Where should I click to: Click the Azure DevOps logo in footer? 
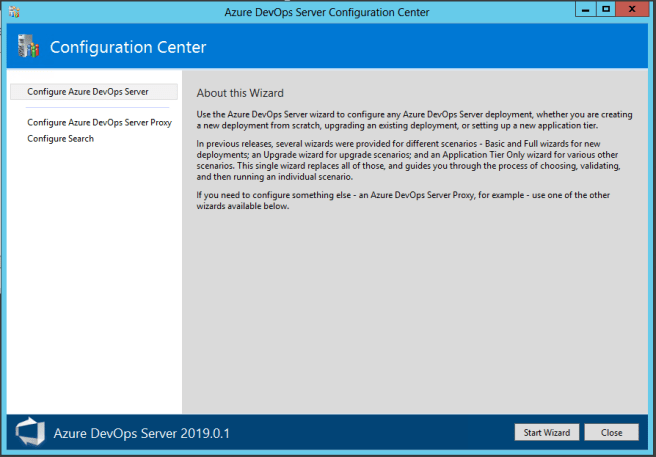coord(30,432)
